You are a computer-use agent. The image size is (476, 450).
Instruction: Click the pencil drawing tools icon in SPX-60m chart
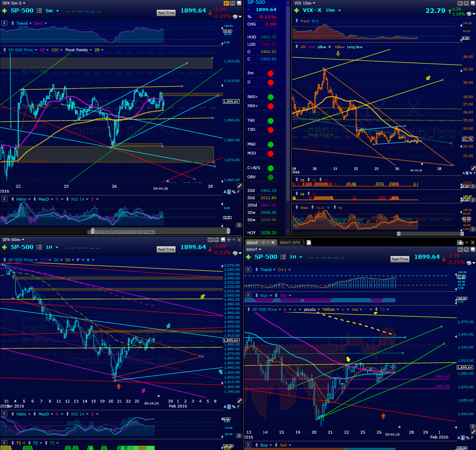(x=239, y=401)
